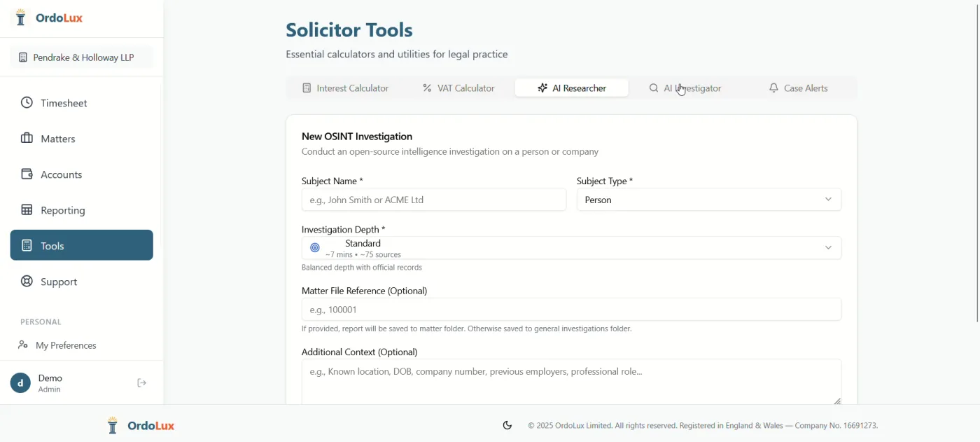This screenshot has width=980, height=442.
Task: Open Accounts using its sidebar icon
Action: (x=25, y=174)
